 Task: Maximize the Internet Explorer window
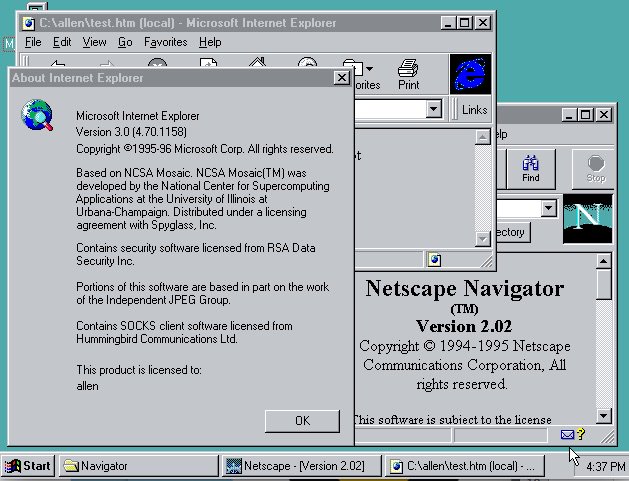pos(465,23)
